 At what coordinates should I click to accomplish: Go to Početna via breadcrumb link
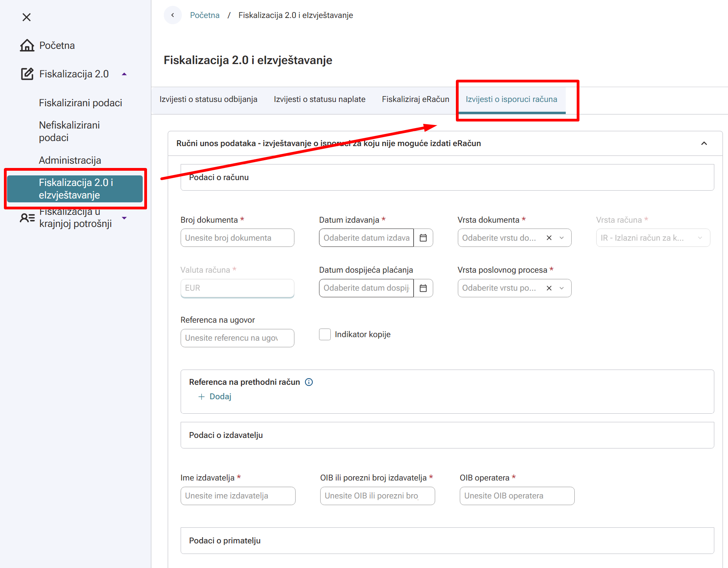click(204, 15)
